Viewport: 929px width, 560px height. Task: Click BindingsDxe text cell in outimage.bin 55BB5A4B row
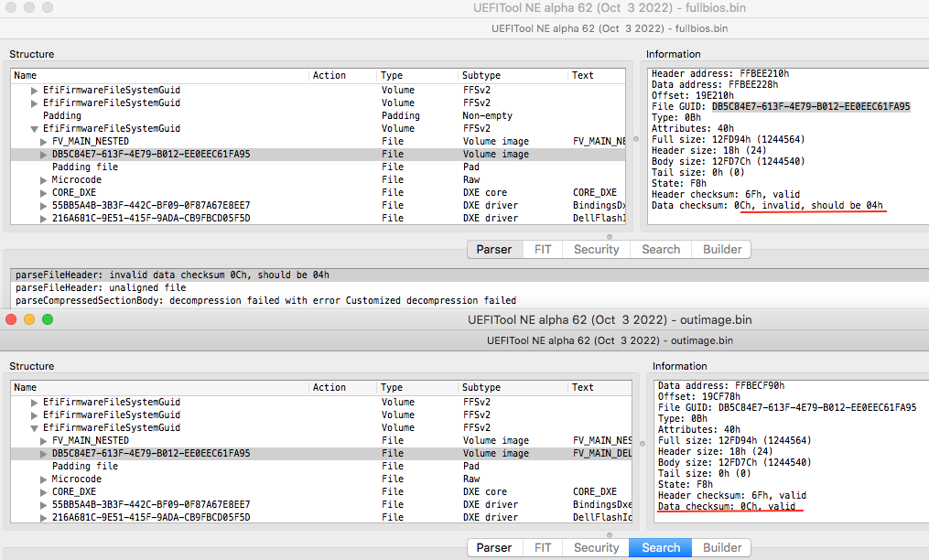[x=602, y=504]
